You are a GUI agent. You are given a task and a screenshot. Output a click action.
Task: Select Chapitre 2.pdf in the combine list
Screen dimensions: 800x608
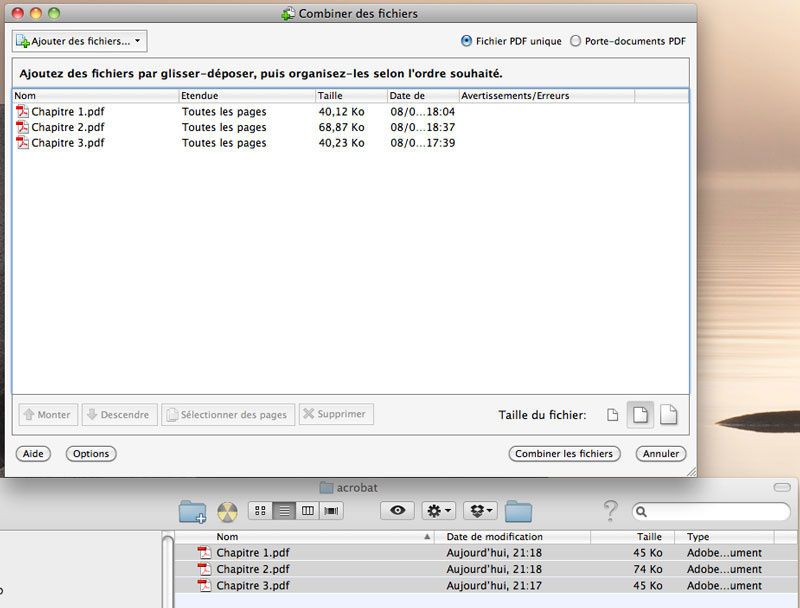[67, 127]
